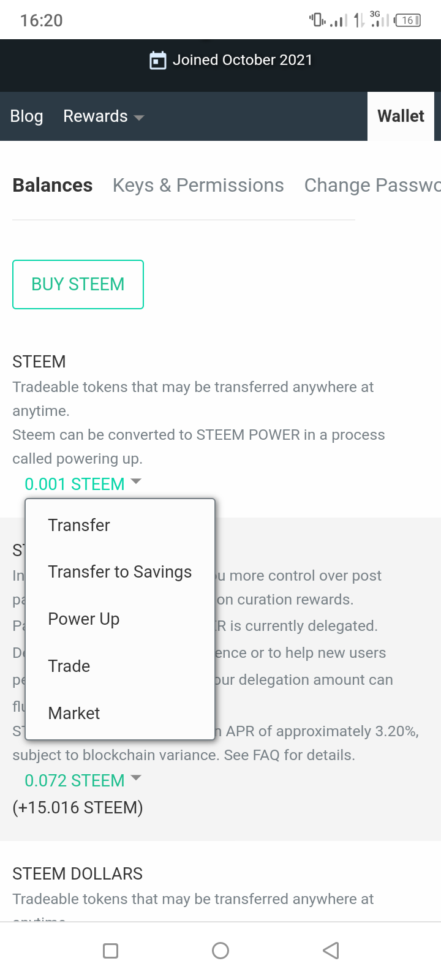Click the BUY STEEM button
The height and width of the screenshot is (980, 441).
pyautogui.click(x=78, y=284)
